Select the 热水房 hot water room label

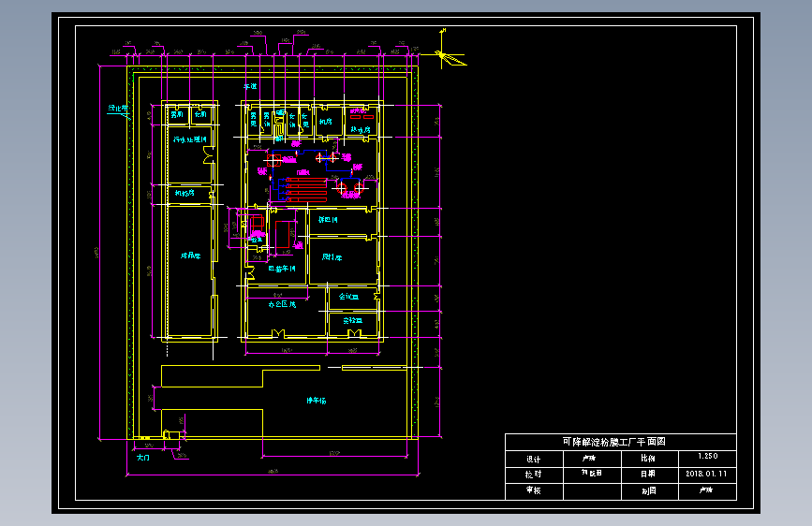[x=361, y=130]
